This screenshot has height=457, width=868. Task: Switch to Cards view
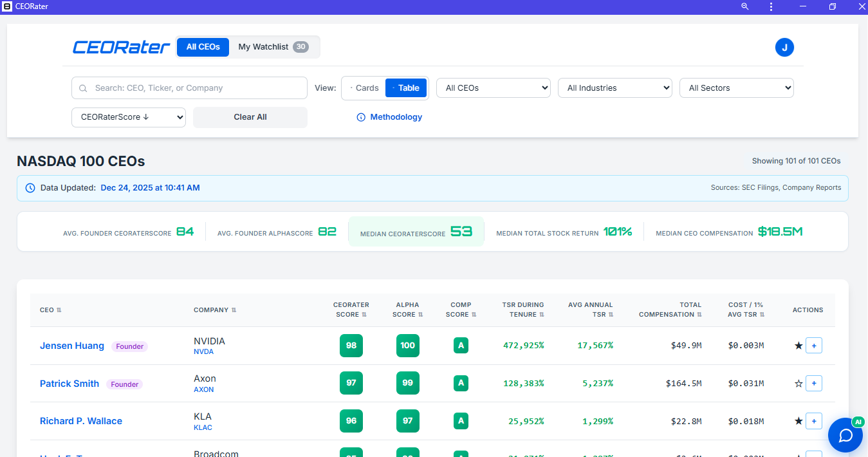364,88
